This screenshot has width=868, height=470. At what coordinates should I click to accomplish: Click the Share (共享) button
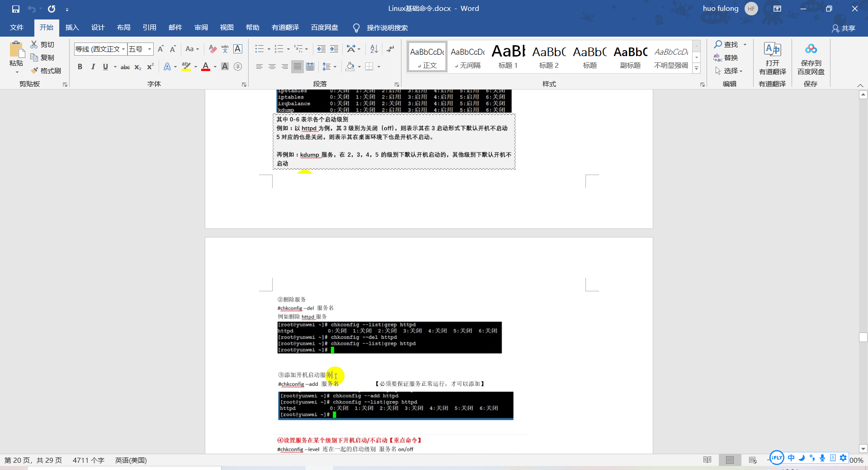[844, 28]
